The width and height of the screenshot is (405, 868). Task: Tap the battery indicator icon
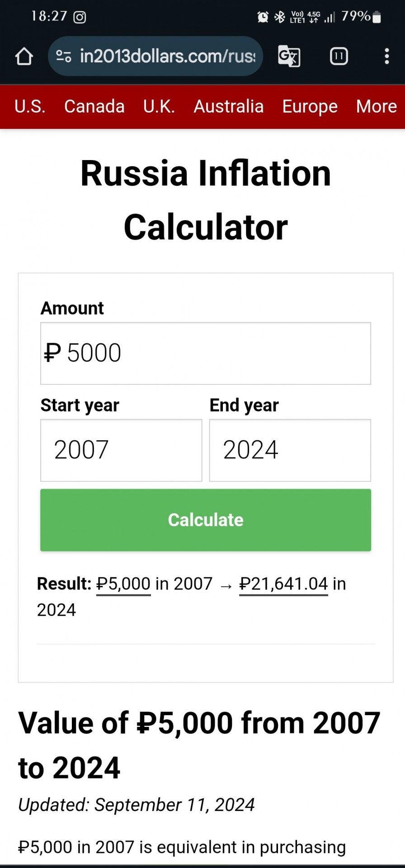tap(377, 17)
